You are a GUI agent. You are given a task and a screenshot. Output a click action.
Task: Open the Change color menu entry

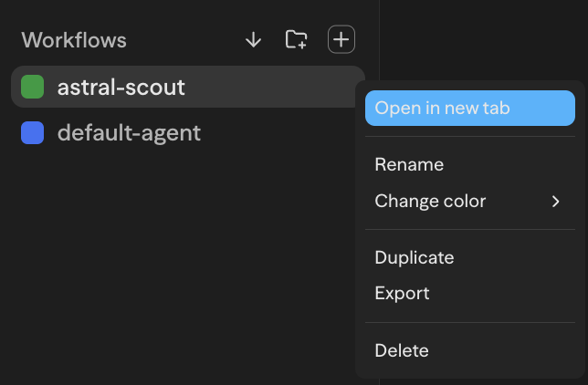431,202
